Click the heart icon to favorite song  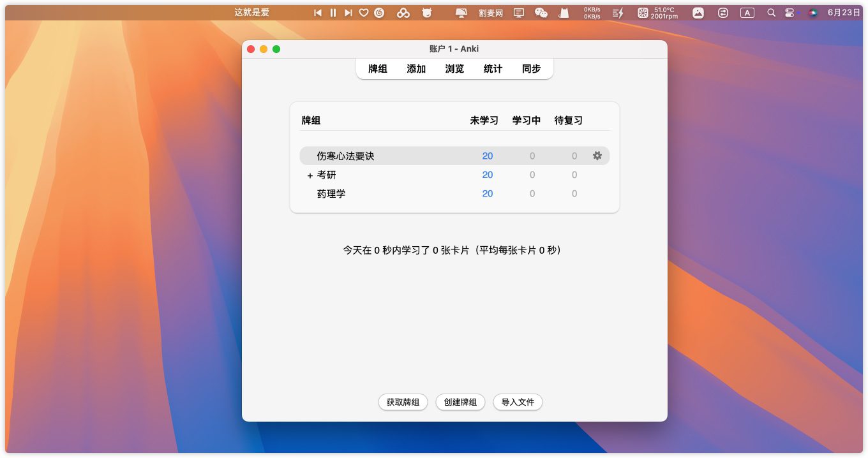click(x=364, y=13)
